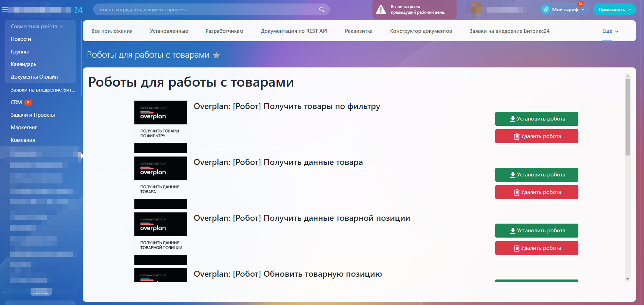Click title Overplan: [Робот] Получить данные товара
644x305 pixels.
click(278, 162)
